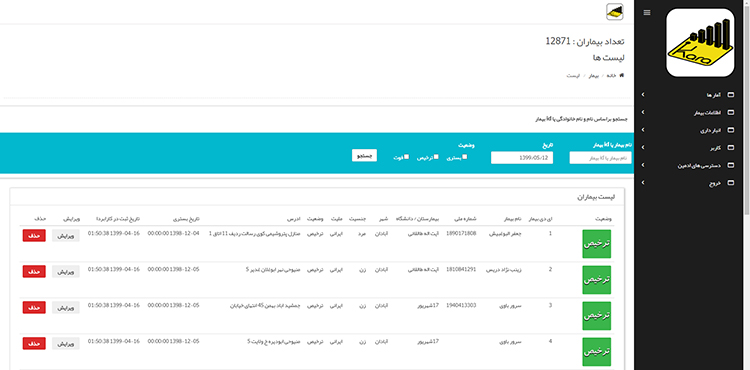Click the hamburger menu icon in the sidebar
Image resolution: width=750 pixels, height=370 pixels.
[647, 12]
